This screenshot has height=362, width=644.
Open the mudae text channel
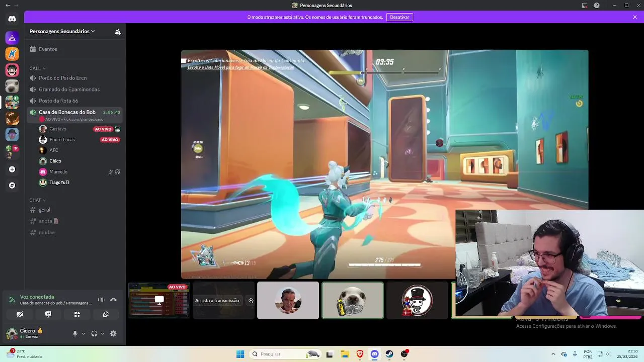pyautogui.click(x=75, y=232)
